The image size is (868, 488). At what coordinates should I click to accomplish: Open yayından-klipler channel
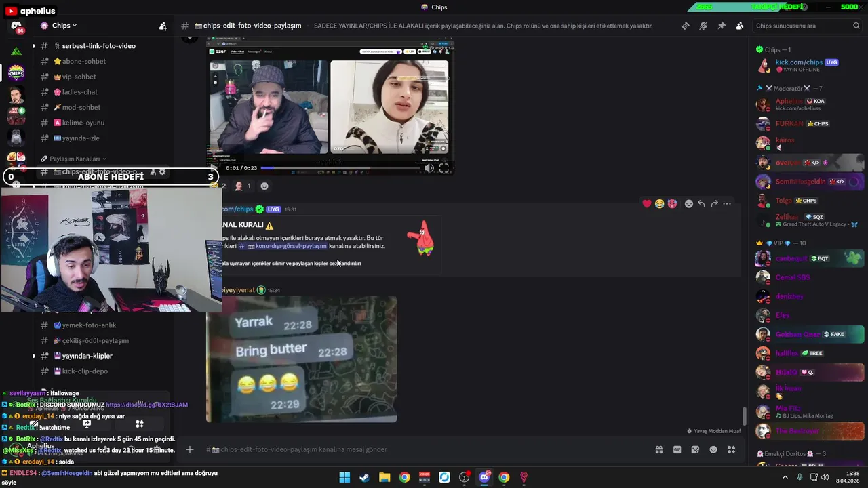(87, 356)
